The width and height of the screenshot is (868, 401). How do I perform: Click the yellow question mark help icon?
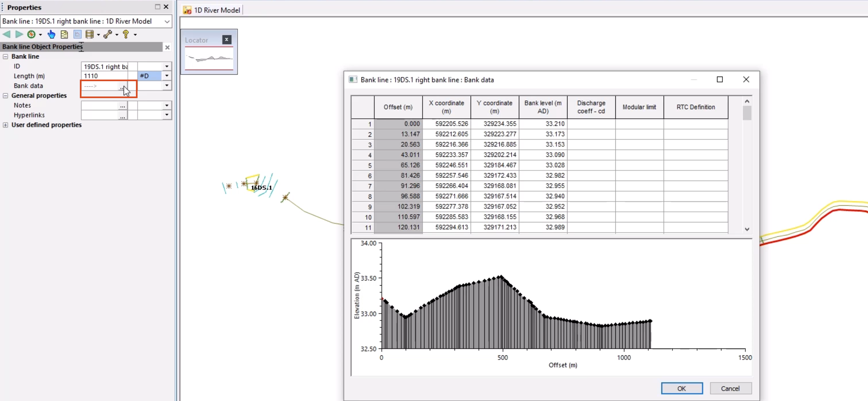126,34
